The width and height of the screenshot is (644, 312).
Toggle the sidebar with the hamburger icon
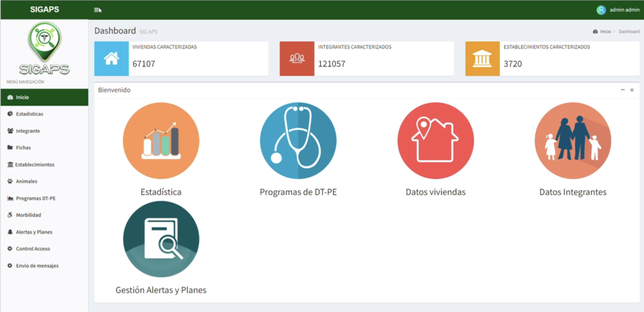coord(97,10)
